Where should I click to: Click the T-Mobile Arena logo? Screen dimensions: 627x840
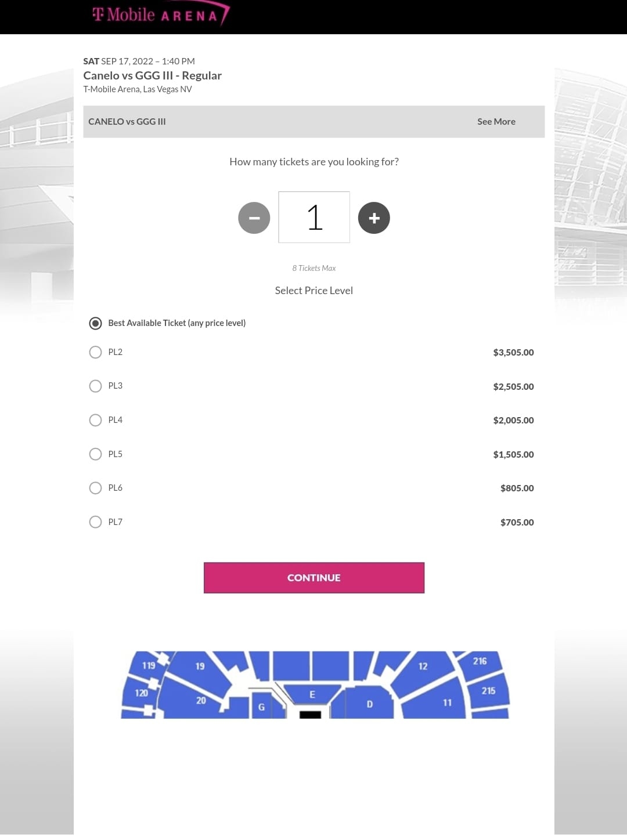tap(159, 16)
